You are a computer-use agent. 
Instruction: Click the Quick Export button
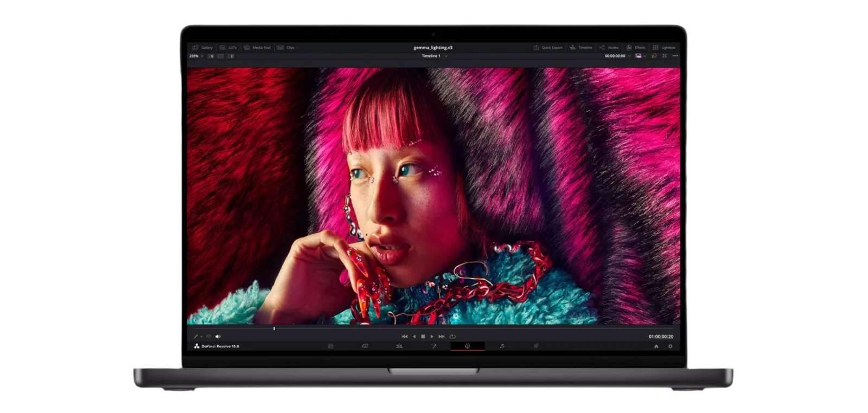(548, 48)
